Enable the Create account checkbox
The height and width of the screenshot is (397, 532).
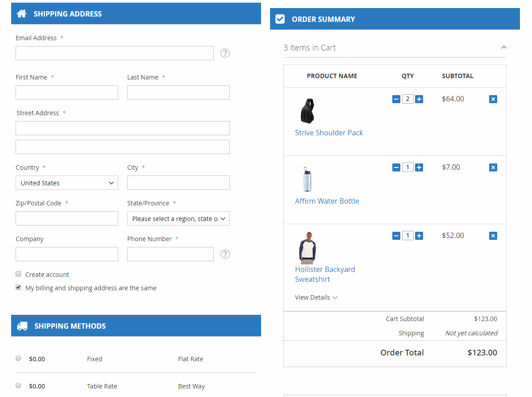tap(18, 274)
